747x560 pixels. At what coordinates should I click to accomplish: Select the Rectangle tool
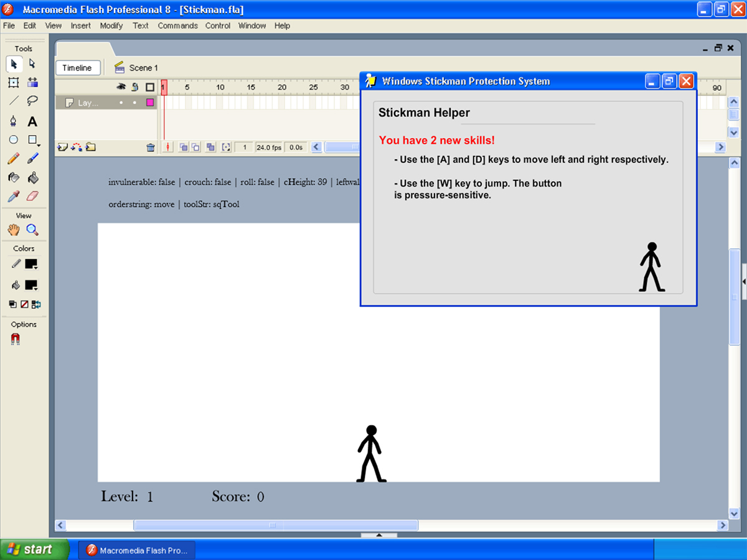pyautogui.click(x=32, y=140)
